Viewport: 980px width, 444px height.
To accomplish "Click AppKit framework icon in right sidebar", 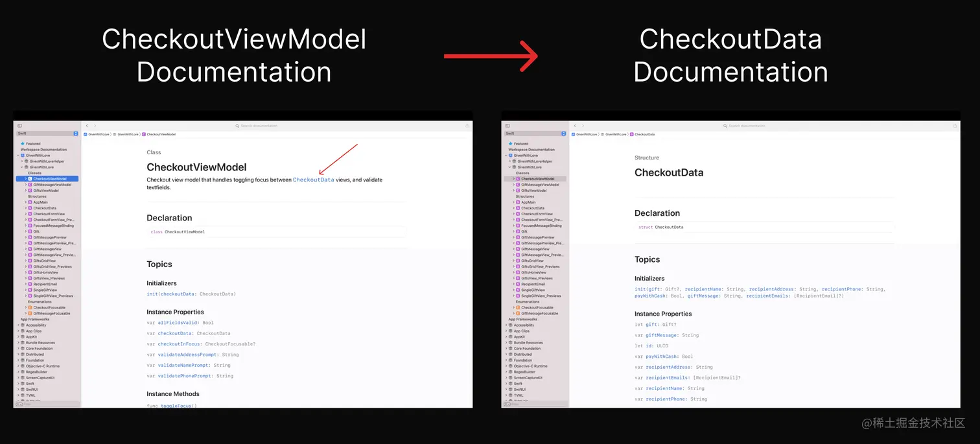I will (511, 336).
